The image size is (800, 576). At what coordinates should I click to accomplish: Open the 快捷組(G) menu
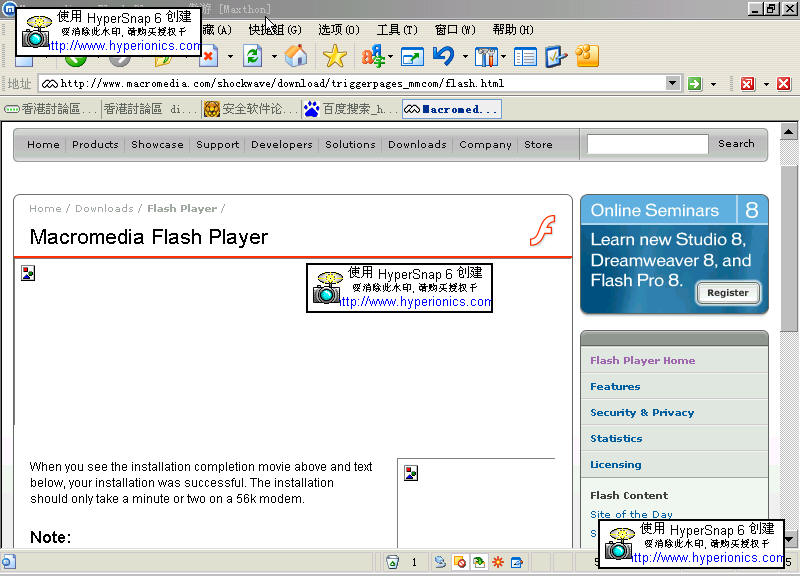(x=275, y=30)
